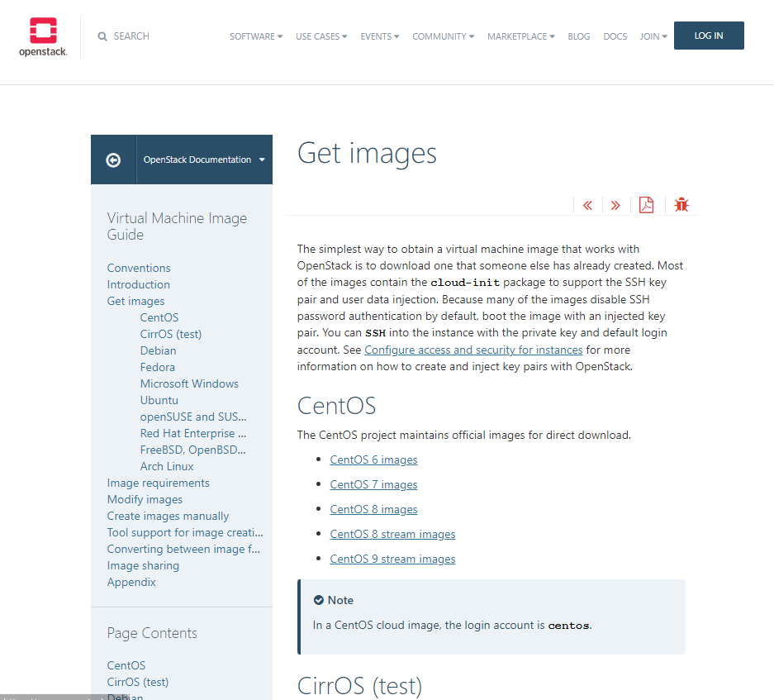Screen dimensions: 774x700
Task: Open CentOS 8 images link
Action: coord(373,509)
